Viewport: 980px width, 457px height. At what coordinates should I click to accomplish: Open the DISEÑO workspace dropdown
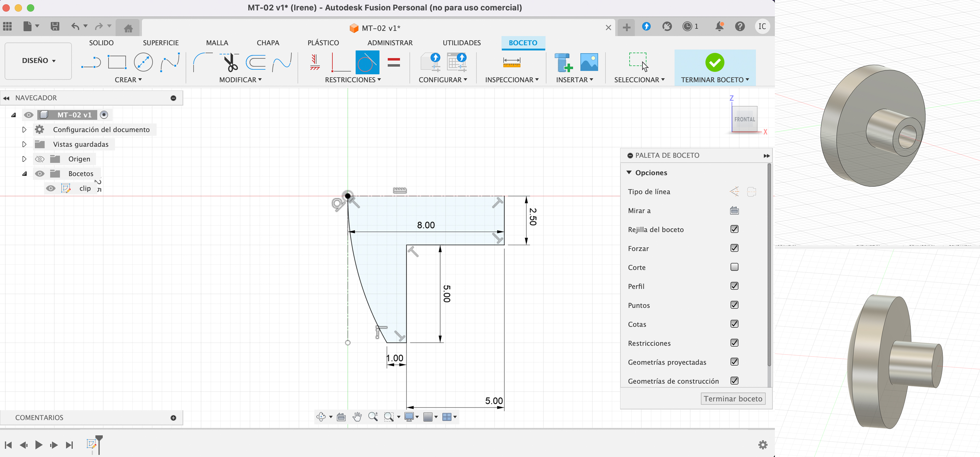[x=38, y=61]
